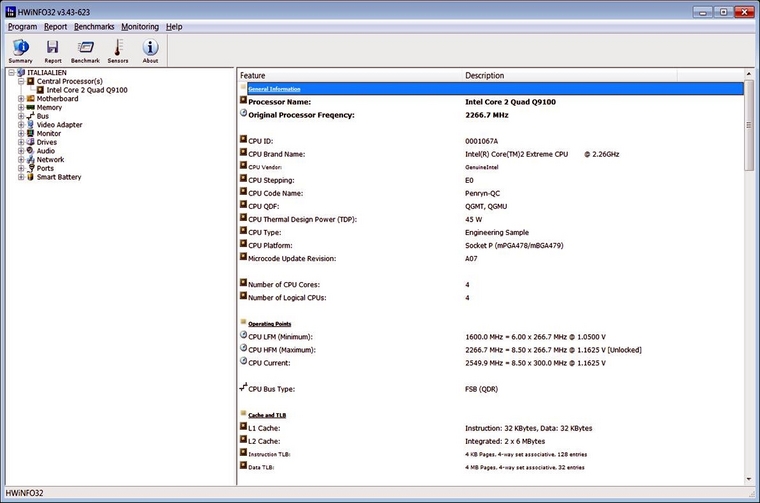This screenshot has height=503, width=760.
Task: Select the CPU Stepping row
Action: pyautogui.click(x=491, y=180)
